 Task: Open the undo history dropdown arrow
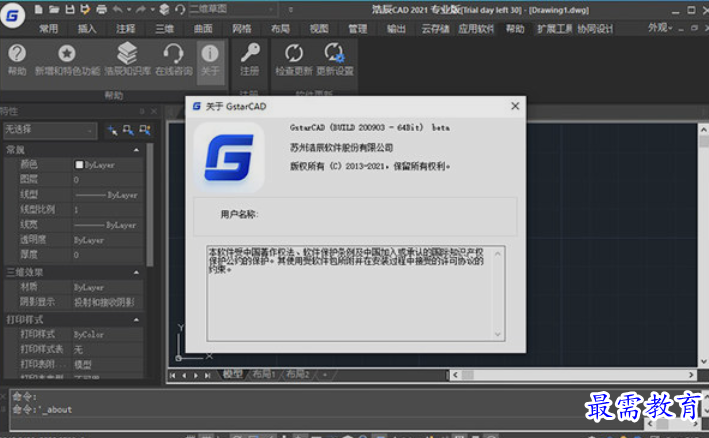pyautogui.click(x=129, y=9)
